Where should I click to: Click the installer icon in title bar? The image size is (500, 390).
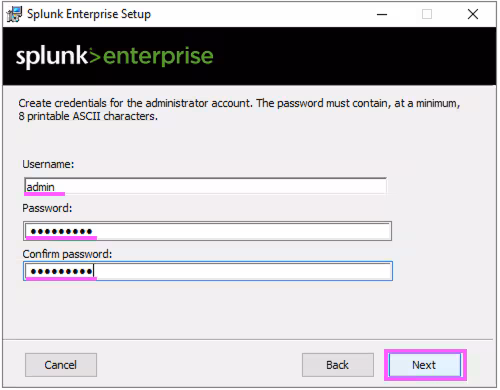click(x=14, y=14)
